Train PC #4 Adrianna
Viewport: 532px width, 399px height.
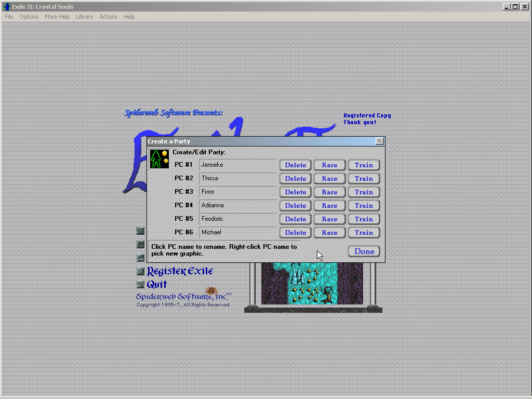click(x=364, y=206)
